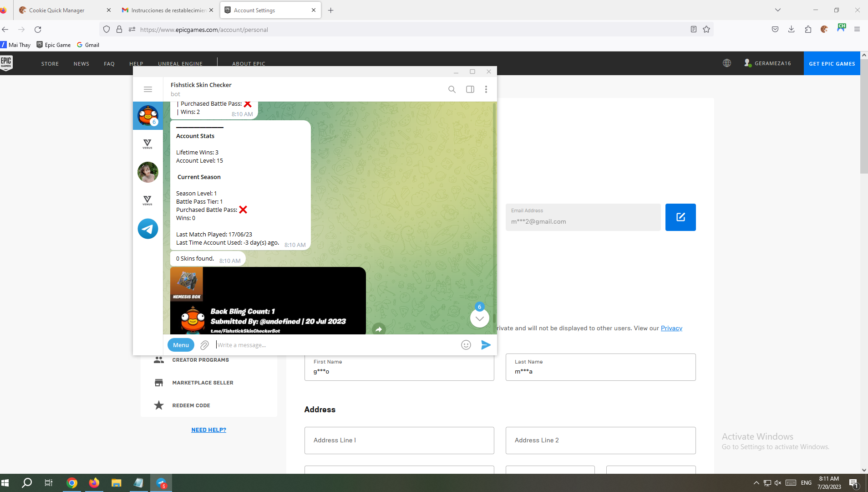Open Windows Start menu
Image resolution: width=868 pixels, height=492 pixels.
(x=5, y=483)
